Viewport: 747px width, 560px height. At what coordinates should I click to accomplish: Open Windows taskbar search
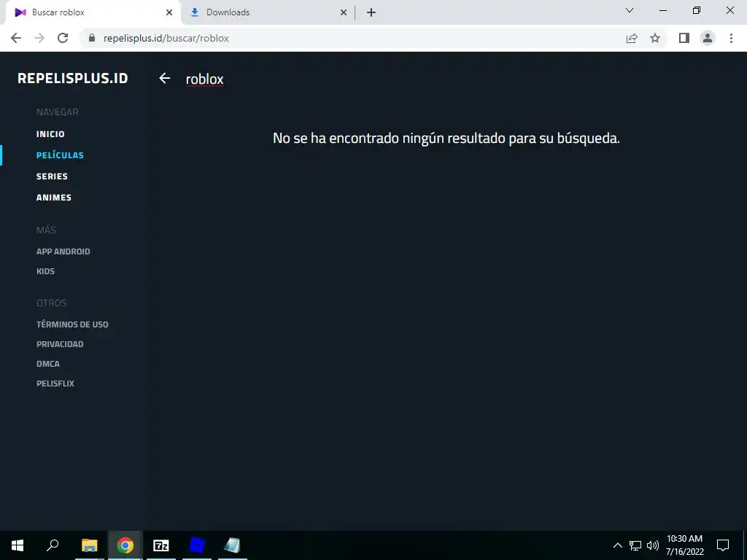(x=53, y=545)
